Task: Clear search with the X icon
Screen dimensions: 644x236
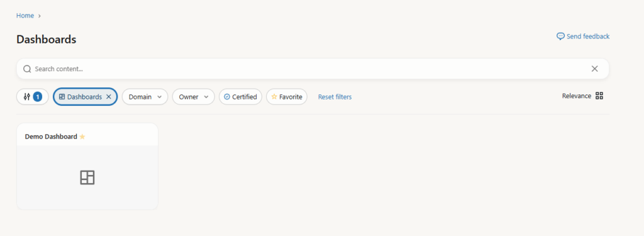Action: click(594, 69)
